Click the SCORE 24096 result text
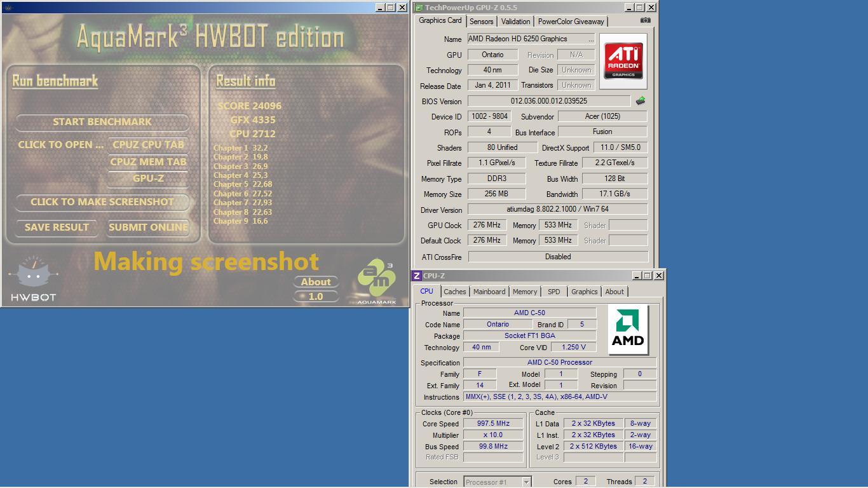The height and width of the screenshot is (488, 868). (249, 106)
